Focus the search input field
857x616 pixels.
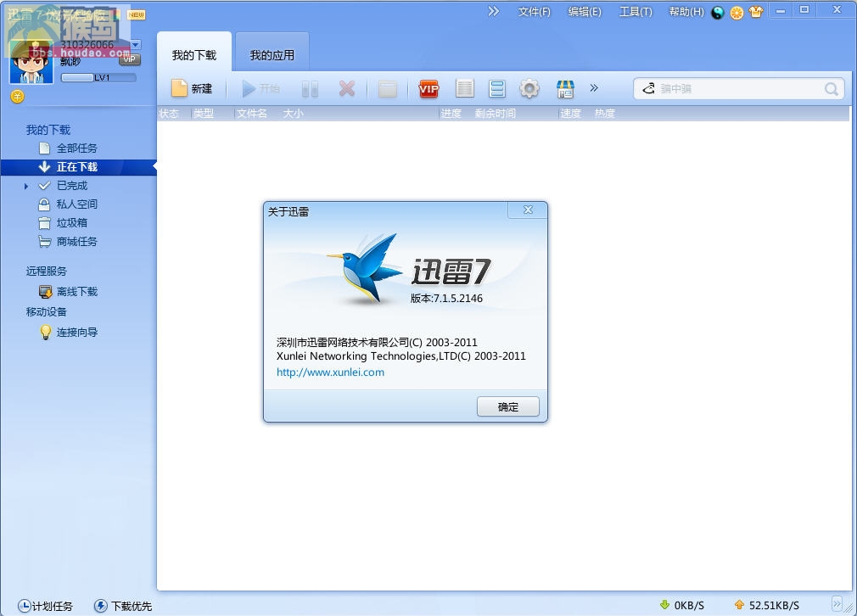(739, 88)
